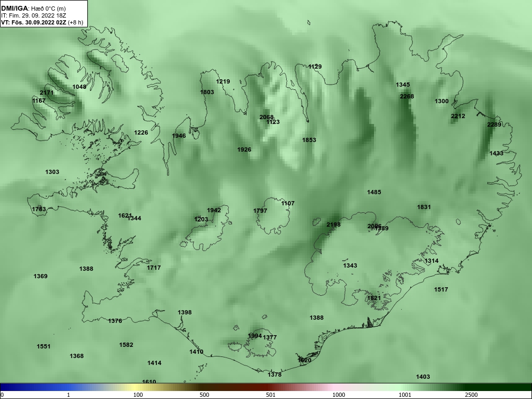The height and width of the screenshot is (399, 532).
Task: Select the 1485 value
Action: (374, 192)
